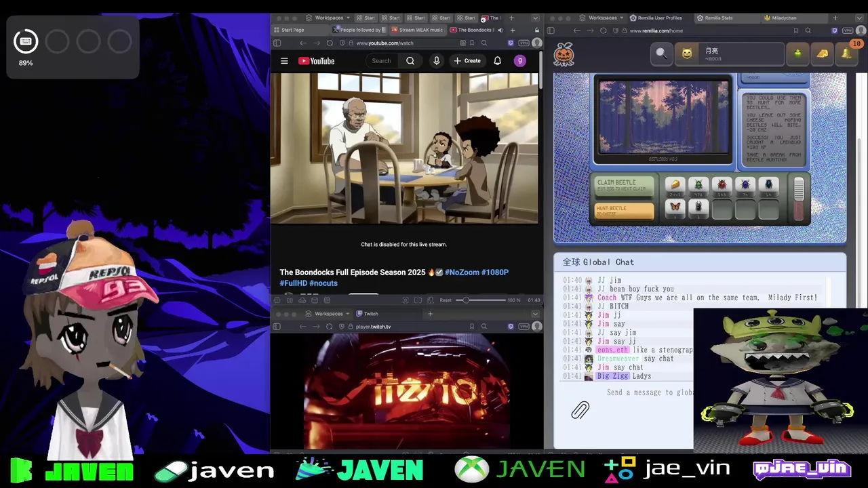Open YouTube notifications bell
Screen dimensions: 868x488
point(497,61)
